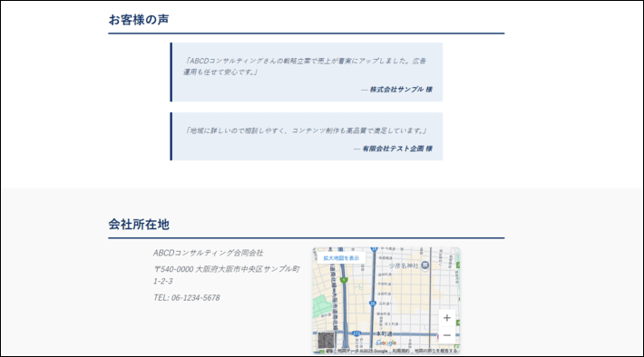Viewport: 644px width, 357px height.
Task: Click the blue route 25 road marker
Action: pos(373,304)
